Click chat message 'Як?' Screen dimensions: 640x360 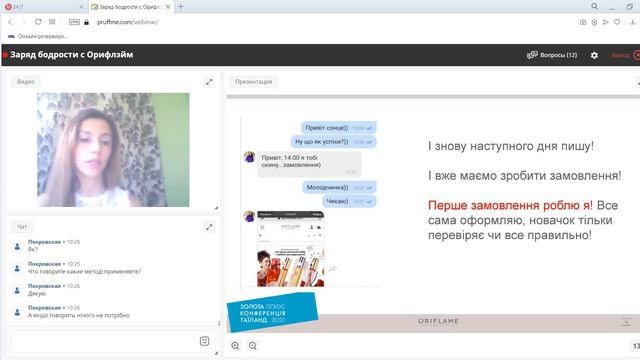click(x=33, y=249)
